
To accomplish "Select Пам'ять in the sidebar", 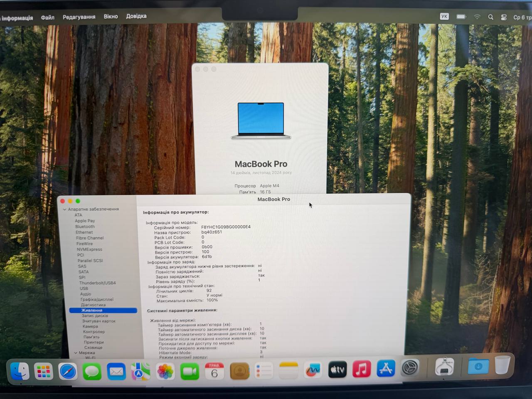I will pos(91,337).
